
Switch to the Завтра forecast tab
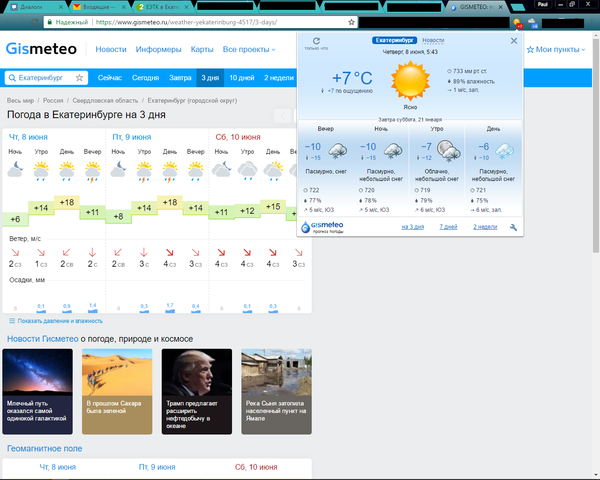[x=180, y=78]
